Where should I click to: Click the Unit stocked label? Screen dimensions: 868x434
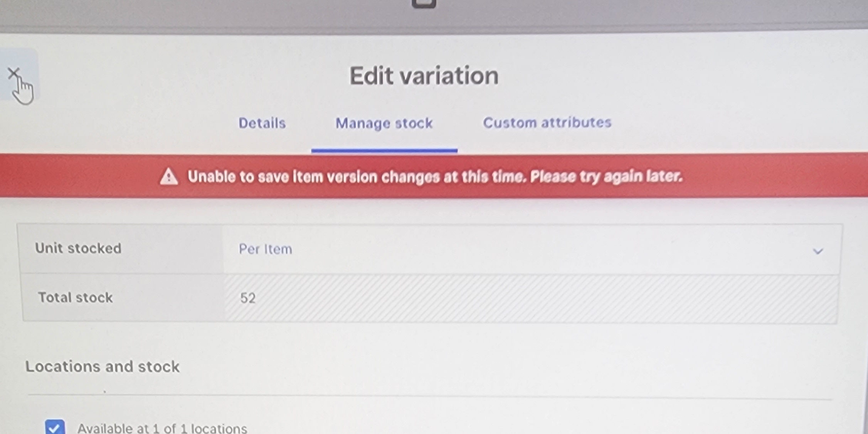point(78,248)
